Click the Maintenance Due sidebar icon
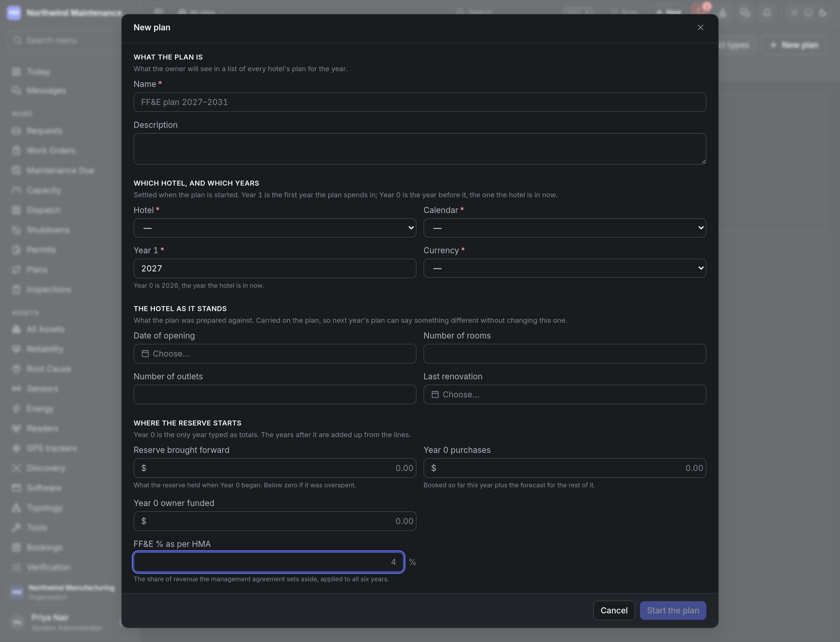 (x=16, y=170)
